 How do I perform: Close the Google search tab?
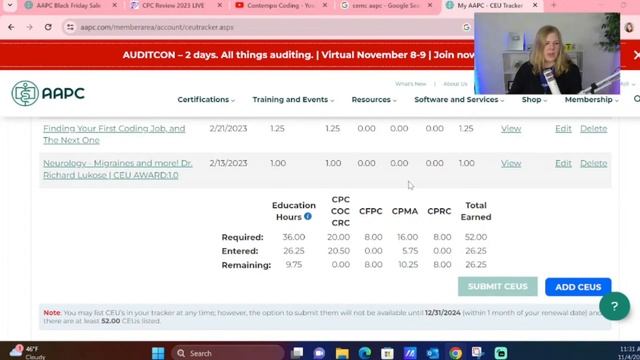(430, 5)
